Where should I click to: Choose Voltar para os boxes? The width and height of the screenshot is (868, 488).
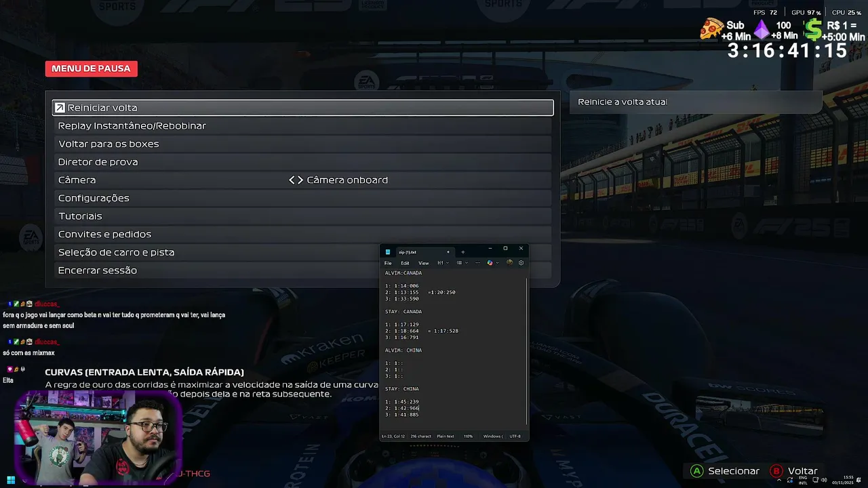[x=302, y=144]
